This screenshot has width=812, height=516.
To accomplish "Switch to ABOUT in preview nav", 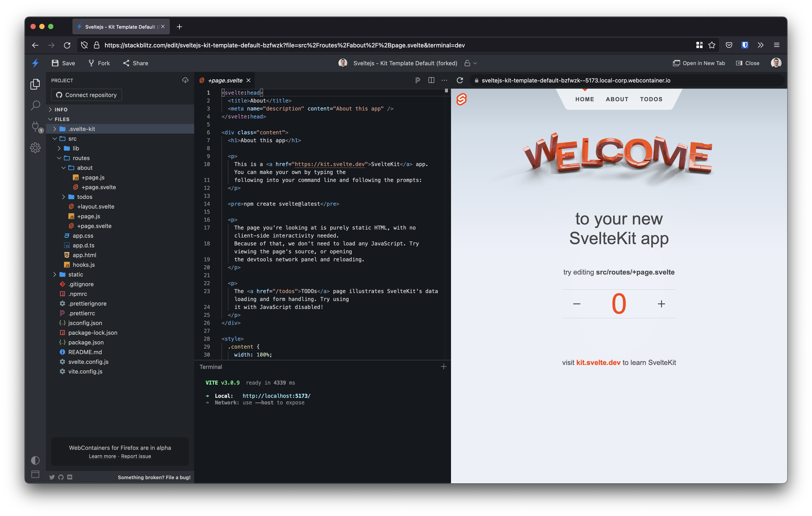I will pos(617,99).
